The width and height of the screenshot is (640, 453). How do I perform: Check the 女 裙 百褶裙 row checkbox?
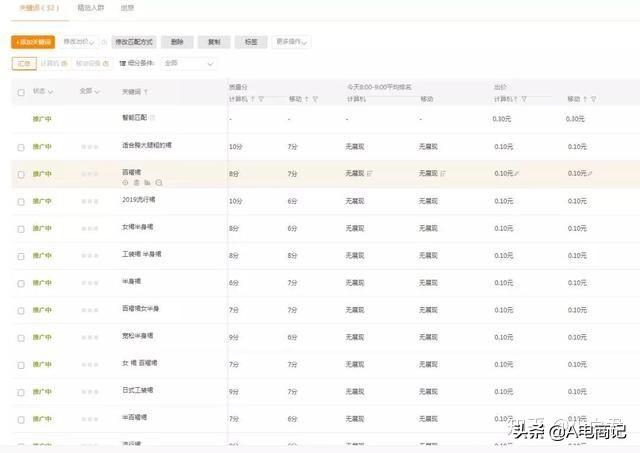coord(21,365)
